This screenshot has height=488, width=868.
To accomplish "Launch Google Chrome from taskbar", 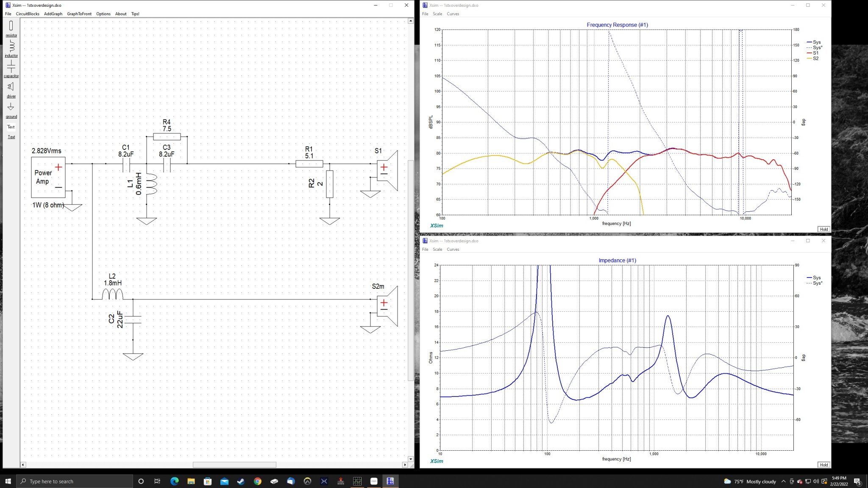I will 257,481.
